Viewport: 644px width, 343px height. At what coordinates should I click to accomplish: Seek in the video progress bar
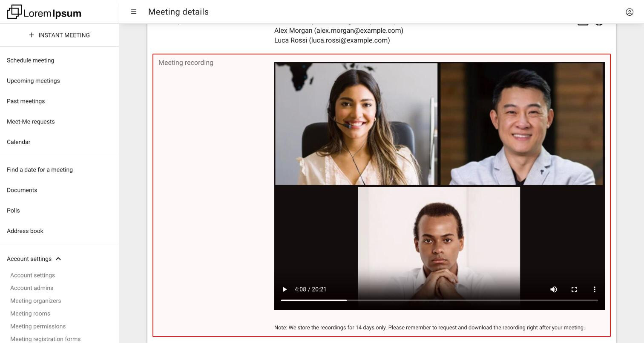(440, 300)
